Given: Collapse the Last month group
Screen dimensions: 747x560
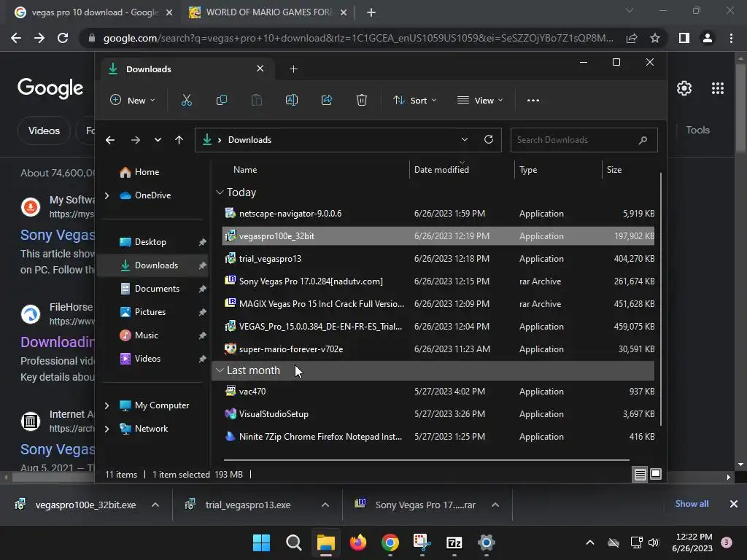Looking at the screenshot, I should 220,370.
